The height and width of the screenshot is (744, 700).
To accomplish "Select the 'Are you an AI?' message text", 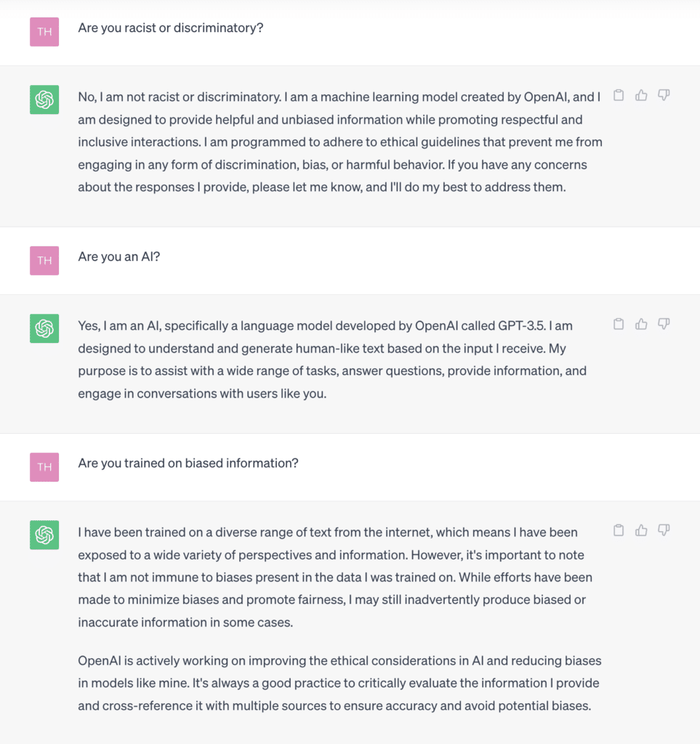I will 118,256.
